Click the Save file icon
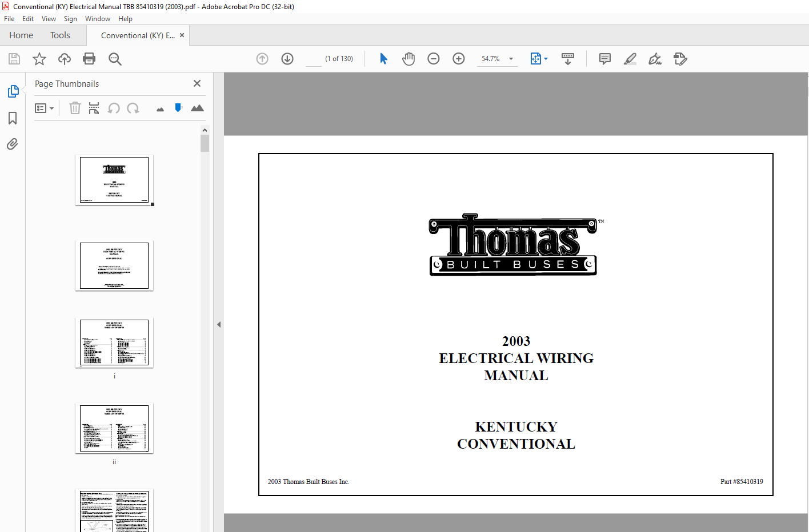The width and height of the screenshot is (809, 532). point(14,59)
